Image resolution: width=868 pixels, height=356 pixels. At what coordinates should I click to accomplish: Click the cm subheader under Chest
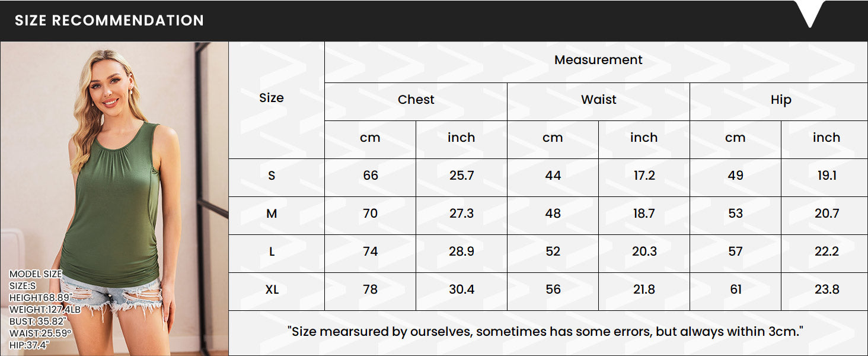click(370, 138)
